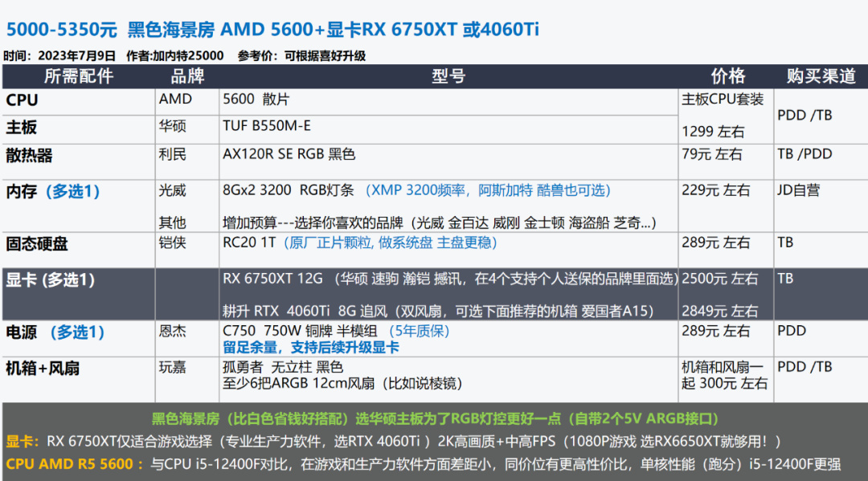Select the "CPU" row label

[23, 100]
